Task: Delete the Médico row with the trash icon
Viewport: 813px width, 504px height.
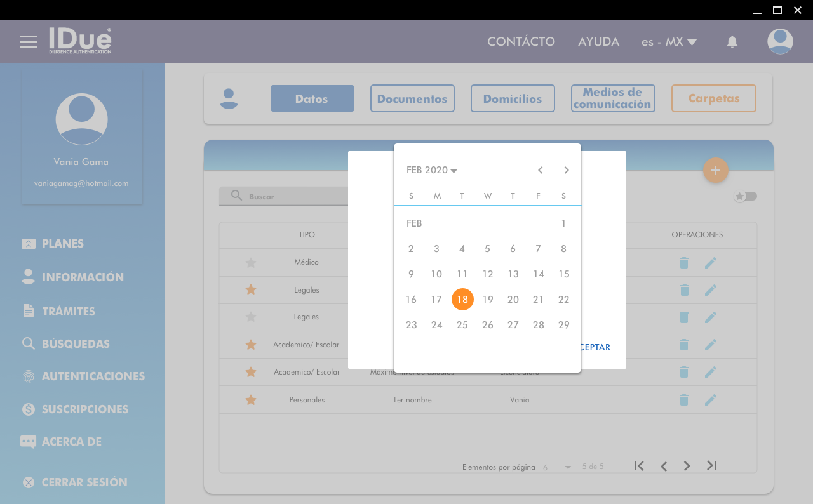Action: click(x=684, y=263)
